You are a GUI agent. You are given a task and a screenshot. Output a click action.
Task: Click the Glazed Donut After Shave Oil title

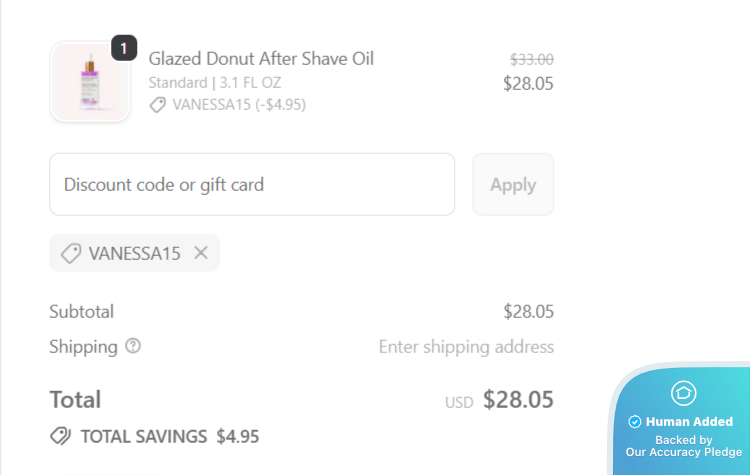(x=261, y=59)
